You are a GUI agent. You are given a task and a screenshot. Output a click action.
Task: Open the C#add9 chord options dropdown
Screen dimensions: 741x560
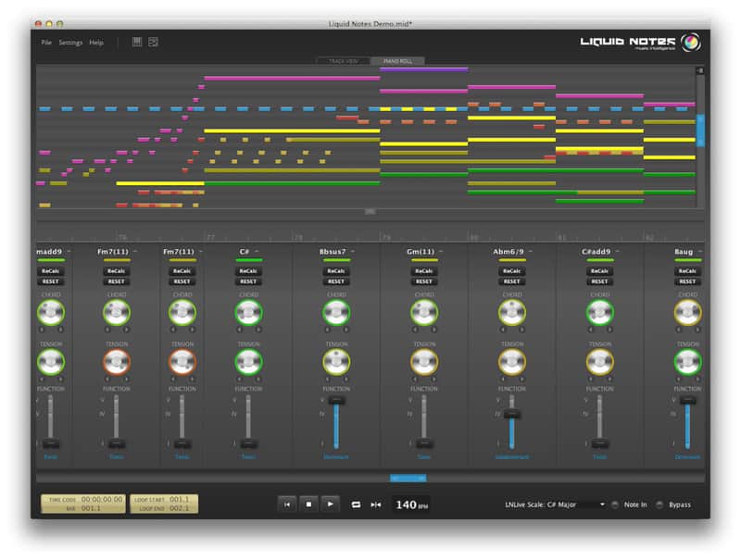(617, 252)
